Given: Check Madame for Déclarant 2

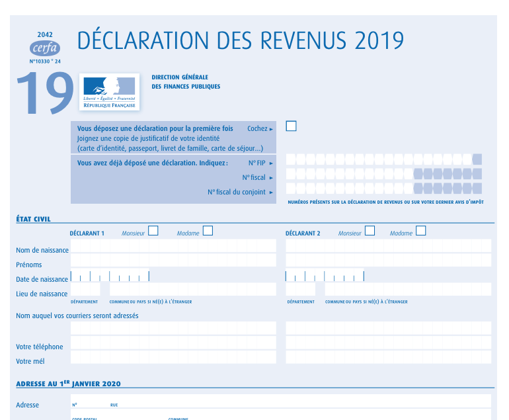Looking at the screenshot, I should click(x=420, y=231).
